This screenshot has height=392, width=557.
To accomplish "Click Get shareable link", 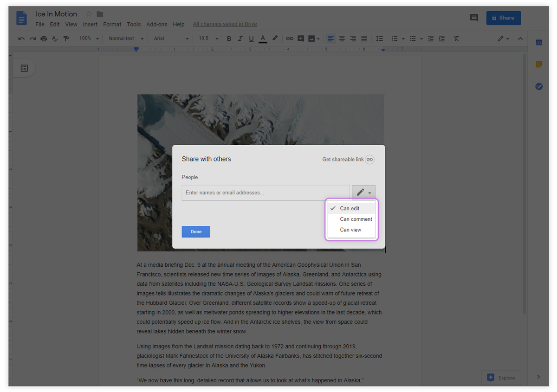I will 343,160.
